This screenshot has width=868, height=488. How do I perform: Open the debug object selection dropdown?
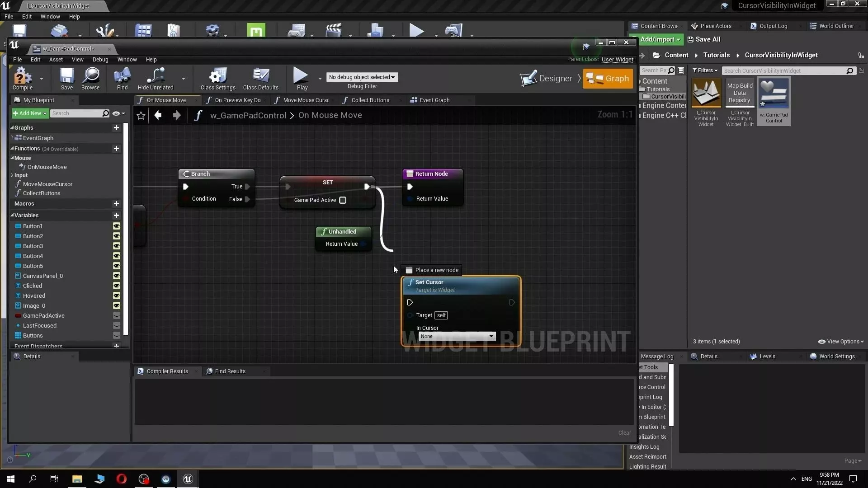coord(362,77)
